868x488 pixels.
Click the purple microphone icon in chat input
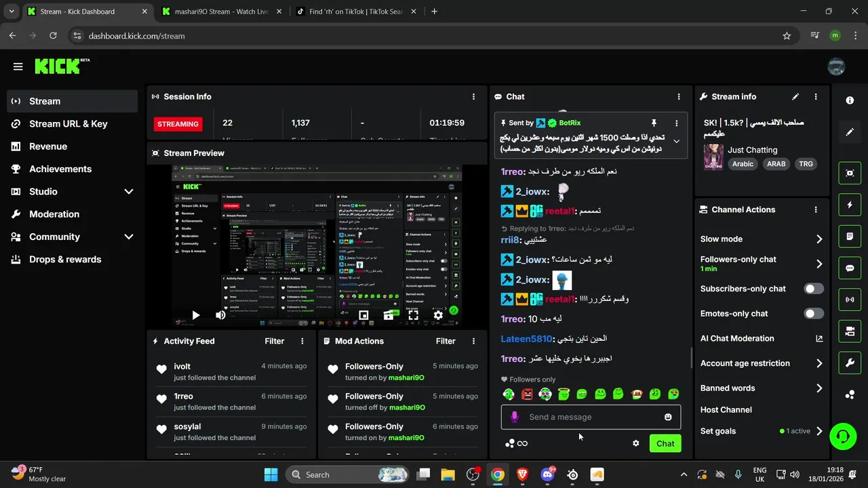point(515,417)
